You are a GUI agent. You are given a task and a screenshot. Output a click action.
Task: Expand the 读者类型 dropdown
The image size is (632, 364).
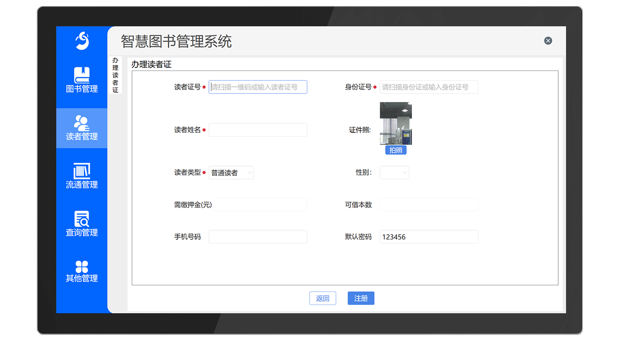(231, 173)
